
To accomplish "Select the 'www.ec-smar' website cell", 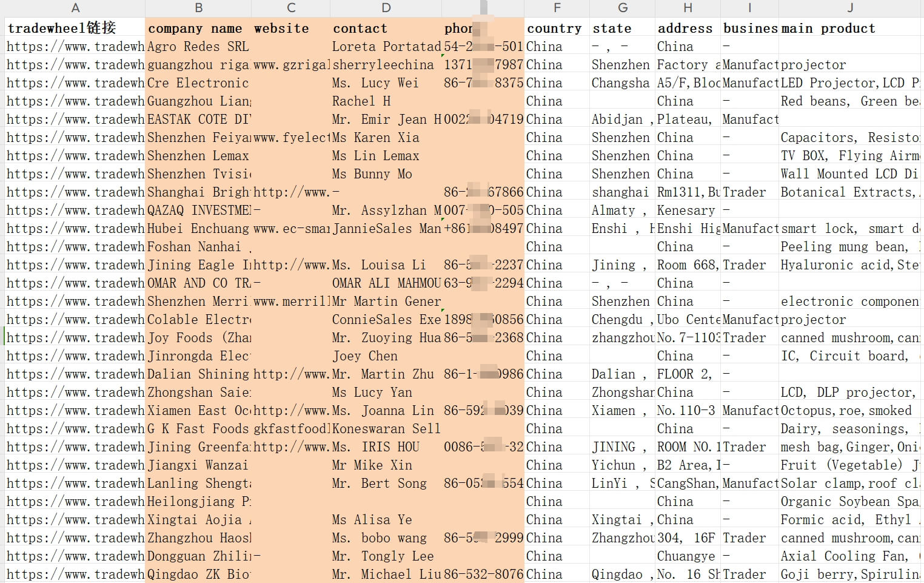I will (x=291, y=228).
